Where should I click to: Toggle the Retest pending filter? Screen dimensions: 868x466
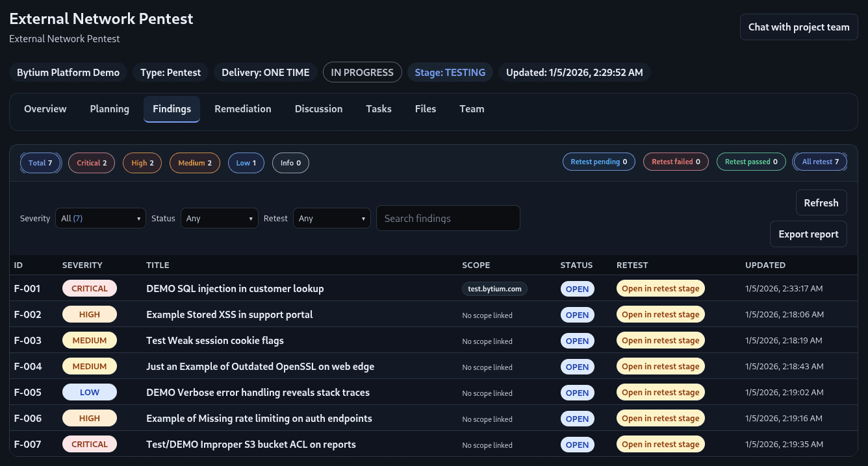[598, 161]
